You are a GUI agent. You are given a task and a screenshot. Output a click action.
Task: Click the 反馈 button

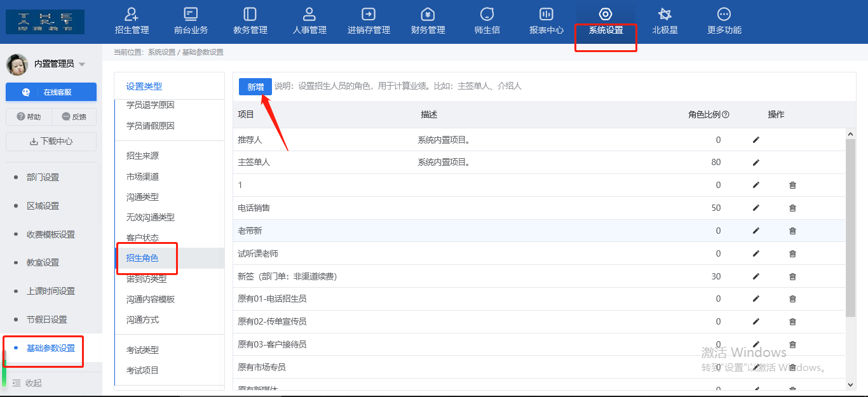click(x=74, y=117)
